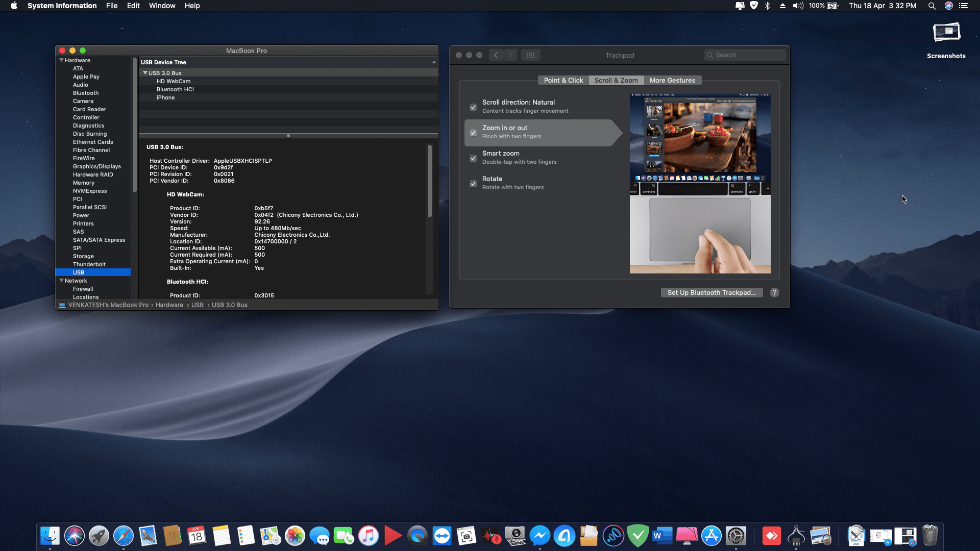Uncheck the Smart zoom checkbox
The height and width of the screenshot is (551, 980).
click(473, 158)
